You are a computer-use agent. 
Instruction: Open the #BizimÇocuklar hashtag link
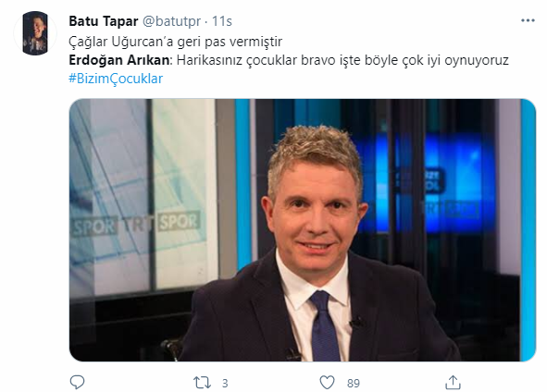click(x=116, y=79)
